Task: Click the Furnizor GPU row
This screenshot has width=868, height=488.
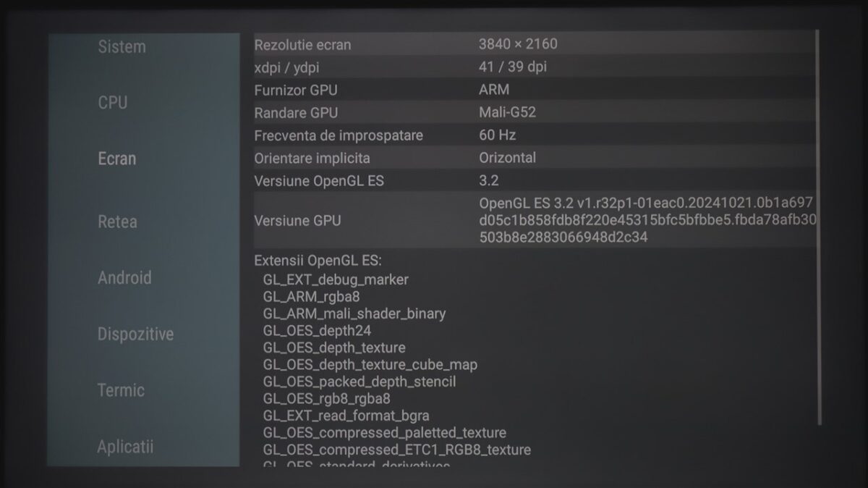Action: [x=535, y=90]
